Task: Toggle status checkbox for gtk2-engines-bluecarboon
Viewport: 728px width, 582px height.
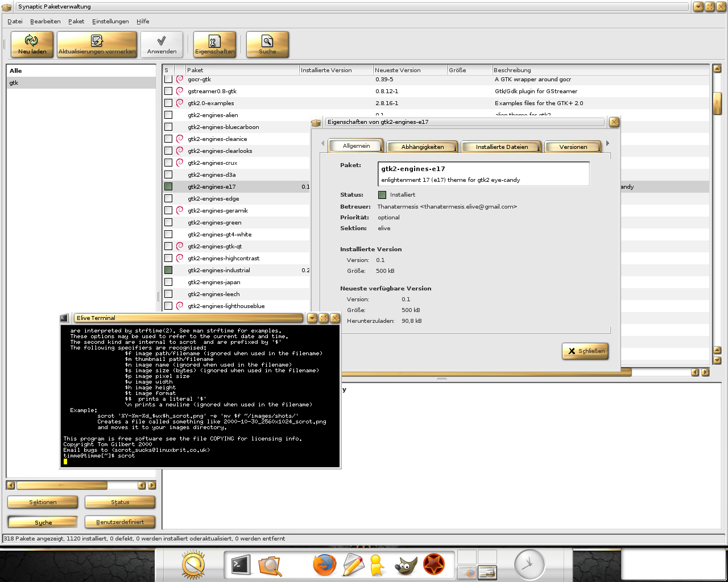Action: click(168, 127)
